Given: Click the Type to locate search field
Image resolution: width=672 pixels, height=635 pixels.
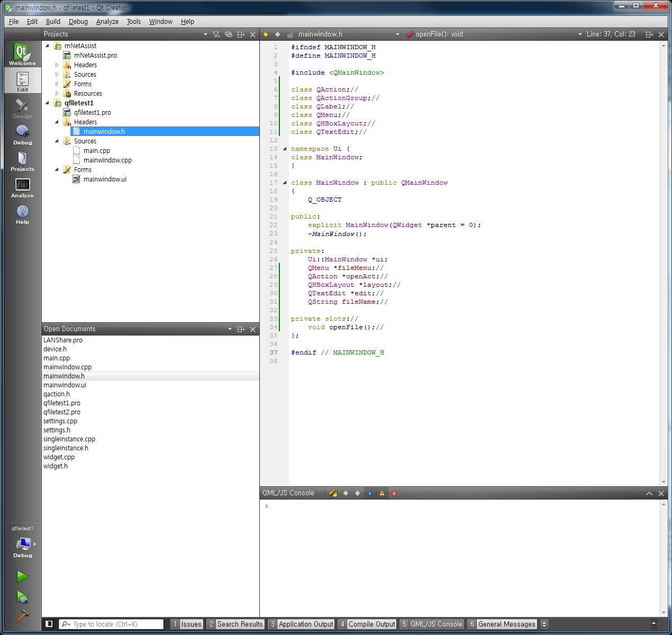Looking at the screenshot, I should (111, 624).
